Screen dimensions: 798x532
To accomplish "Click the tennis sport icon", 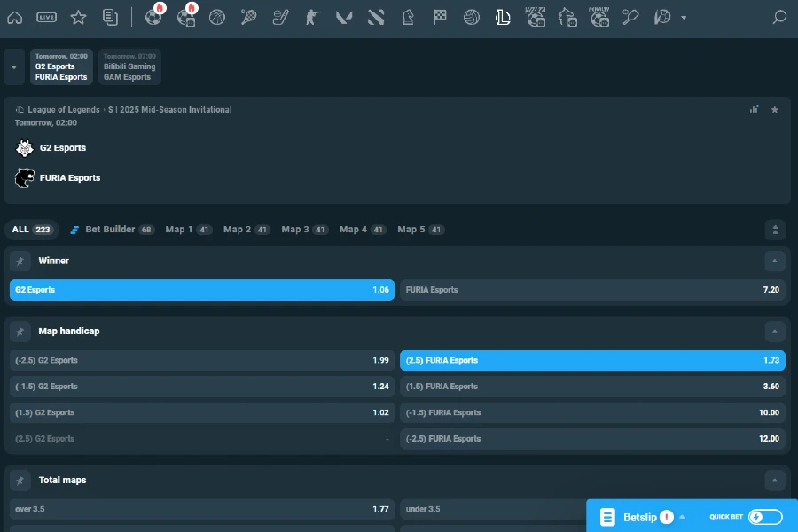I will click(x=249, y=16).
